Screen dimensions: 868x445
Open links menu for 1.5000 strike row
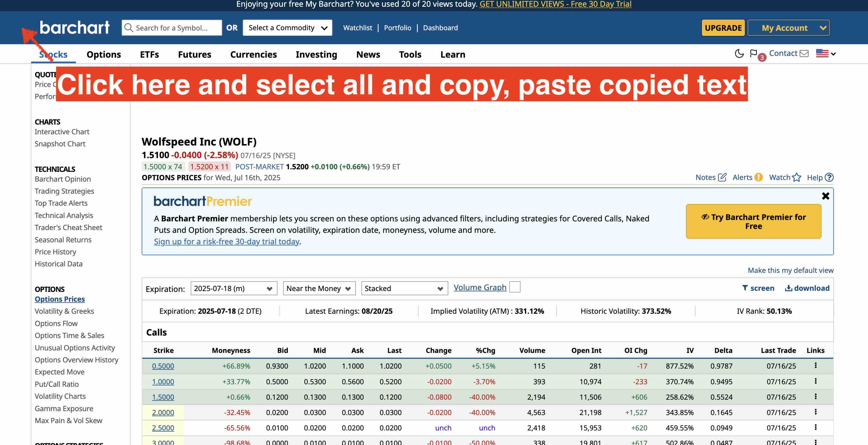pyautogui.click(x=815, y=397)
